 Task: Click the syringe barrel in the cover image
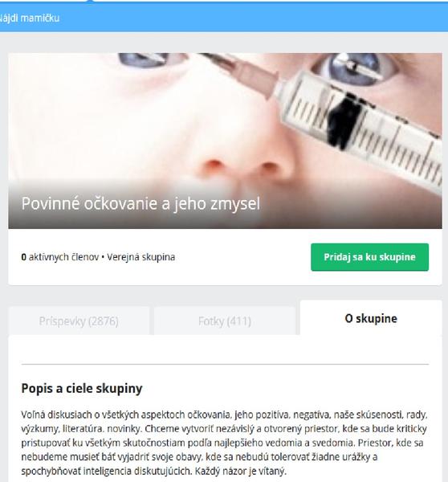(x=363, y=129)
